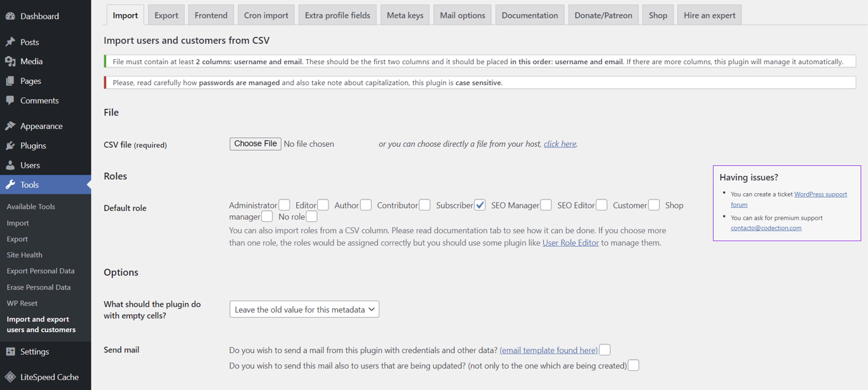Click the Choose File button
The height and width of the screenshot is (390, 868).
tap(255, 144)
